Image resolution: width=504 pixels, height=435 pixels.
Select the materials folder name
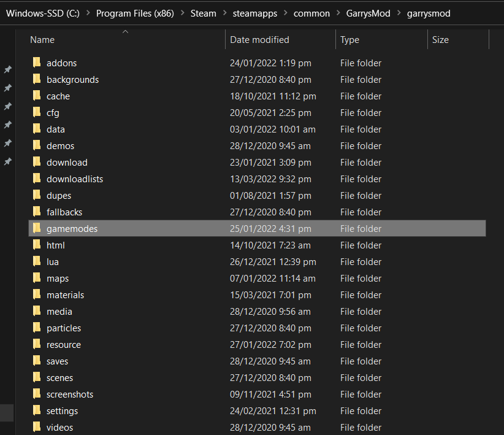pos(65,295)
